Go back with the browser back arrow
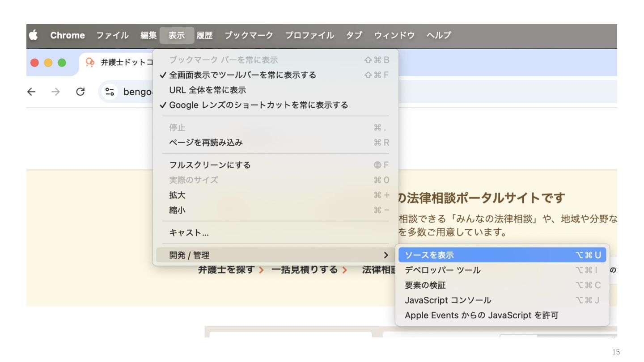This screenshot has width=644, height=362. click(31, 92)
